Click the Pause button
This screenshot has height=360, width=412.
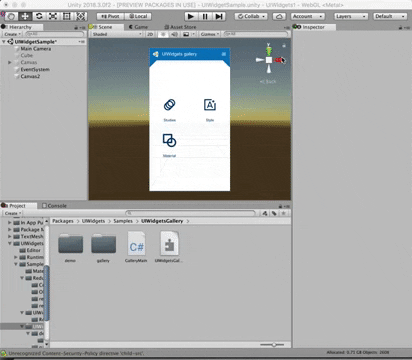(x=205, y=16)
